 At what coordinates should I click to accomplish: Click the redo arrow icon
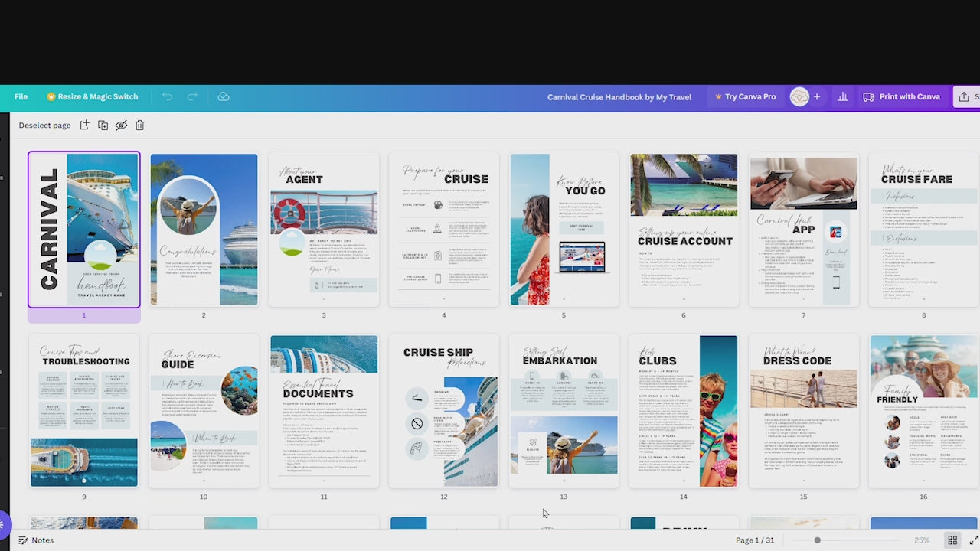(x=192, y=97)
